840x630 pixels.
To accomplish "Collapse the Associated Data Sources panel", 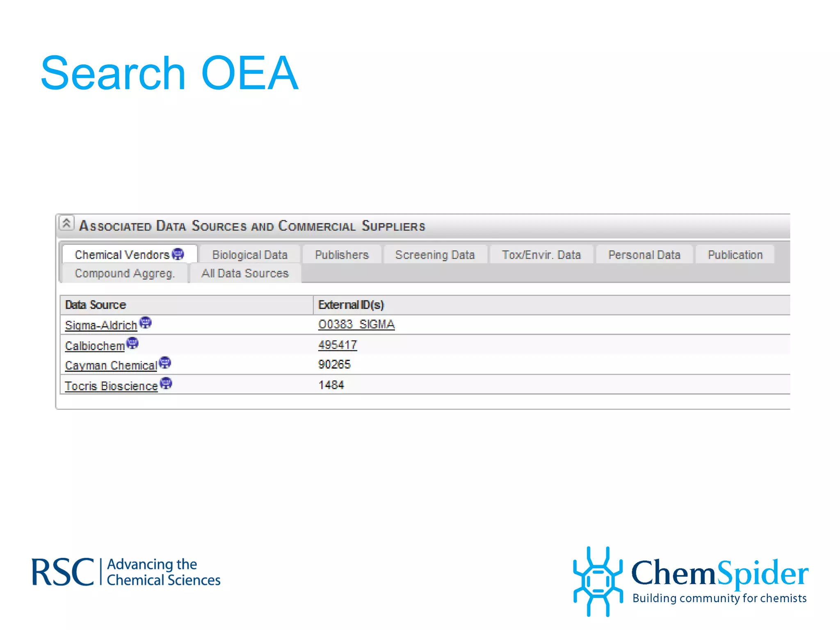I will click(x=66, y=223).
